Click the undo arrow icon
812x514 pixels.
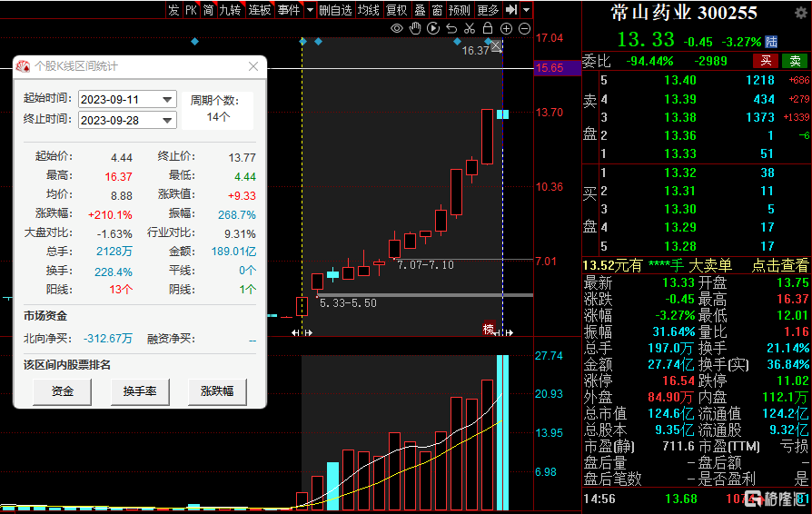tap(451, 28)
